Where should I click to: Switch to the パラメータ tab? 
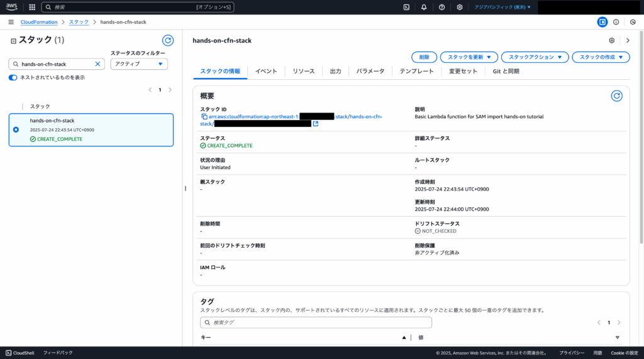point(370,71)
